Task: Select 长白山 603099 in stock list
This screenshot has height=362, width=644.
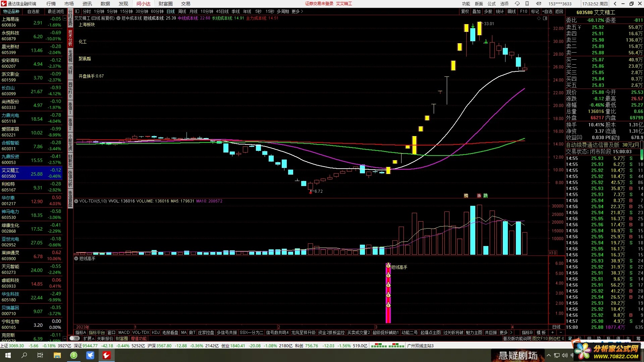Action: point(31,91)
